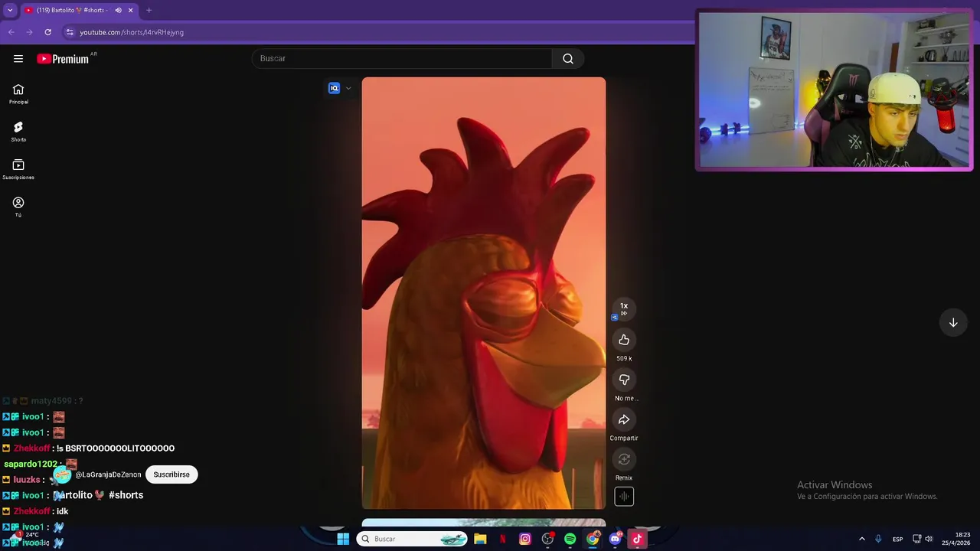Click the magnifier search button
980x551 pixels.
568,58
